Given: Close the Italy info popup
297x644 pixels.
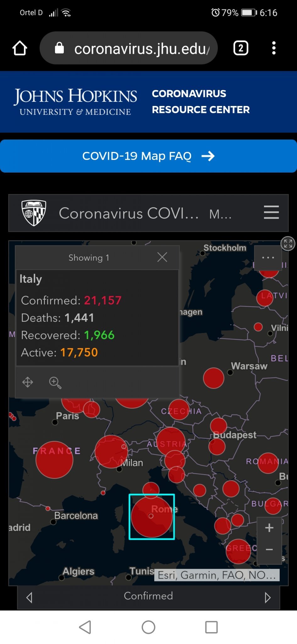Looking at the screenshot, I should coord(162,257).
